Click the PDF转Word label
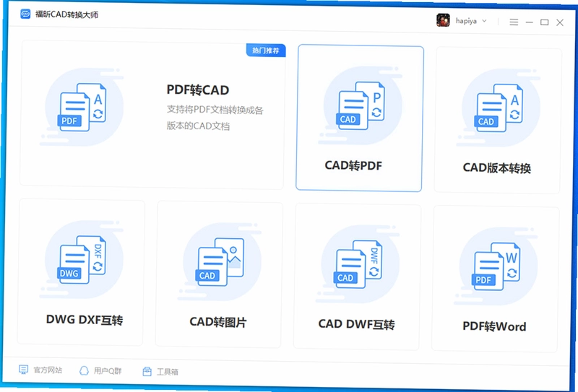 494,326
